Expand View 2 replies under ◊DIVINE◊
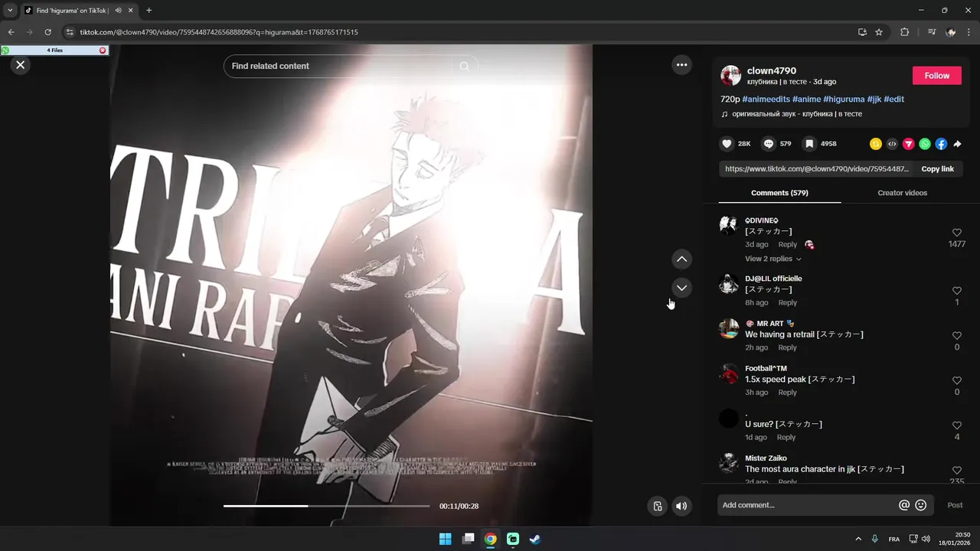 point(773,259)
